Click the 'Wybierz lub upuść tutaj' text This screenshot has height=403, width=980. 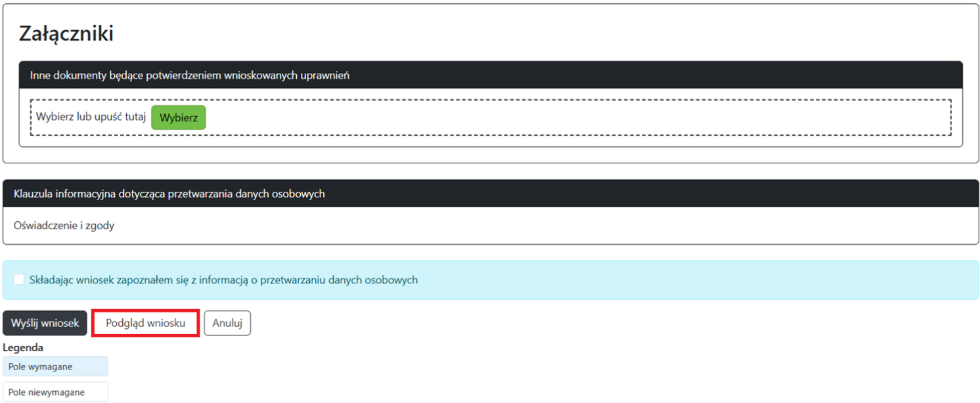click(91, 117)
